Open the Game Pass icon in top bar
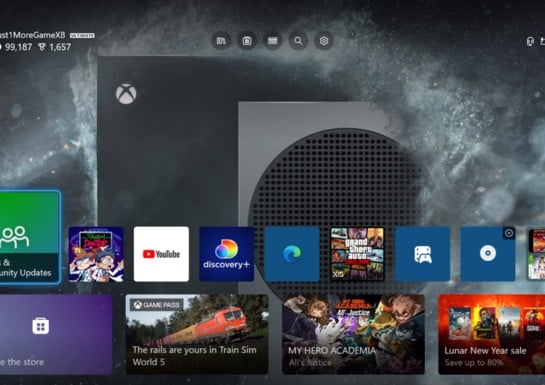545x385 pixels. point(272,41)
